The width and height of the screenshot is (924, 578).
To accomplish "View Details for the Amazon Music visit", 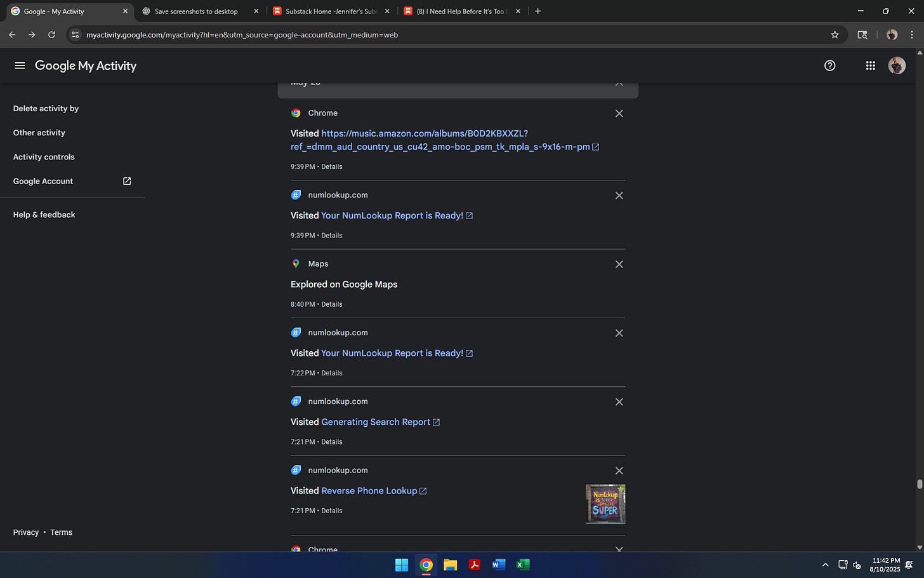I will tap(331, 166).
